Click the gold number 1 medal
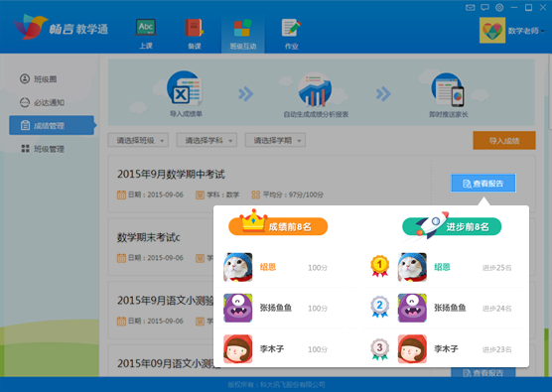The width and height of the screenshot is (552, 392). 379,266
